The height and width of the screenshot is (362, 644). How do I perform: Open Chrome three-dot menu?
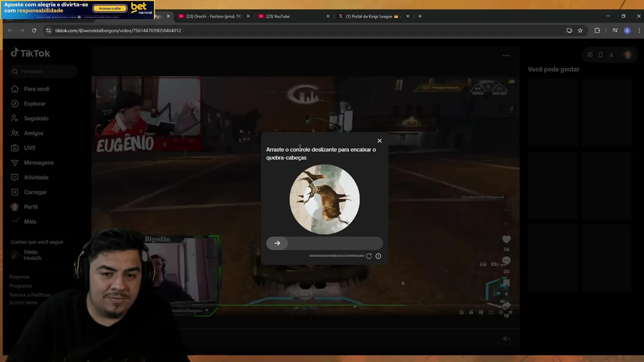pyautogui.click(x=638, y=31)
